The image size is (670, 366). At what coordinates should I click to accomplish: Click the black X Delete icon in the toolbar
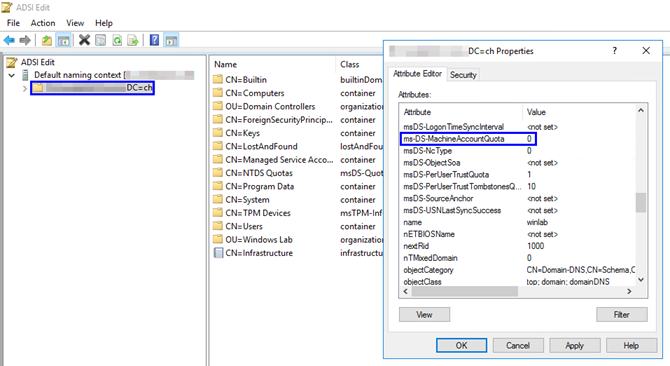tap(84, 41)
